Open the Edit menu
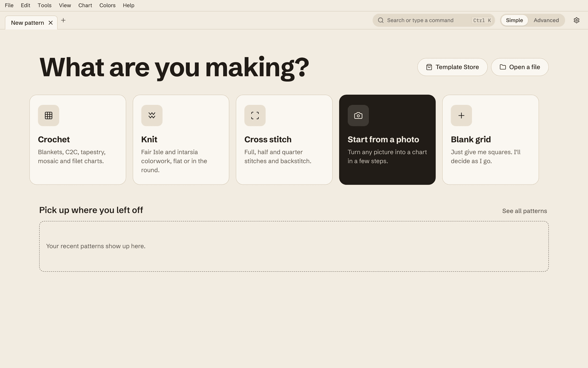588x368 pixels. pyautogui.click(x=26, y=6)
